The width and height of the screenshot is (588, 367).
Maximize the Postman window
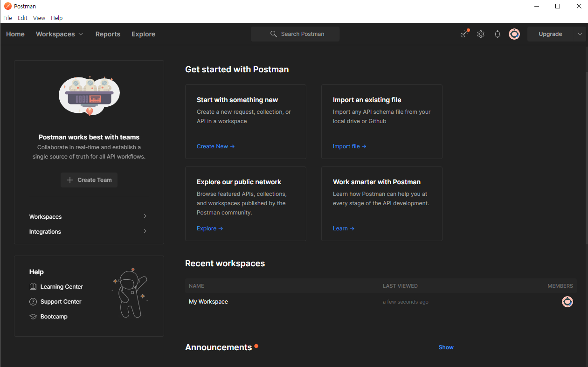pos(558,6)
